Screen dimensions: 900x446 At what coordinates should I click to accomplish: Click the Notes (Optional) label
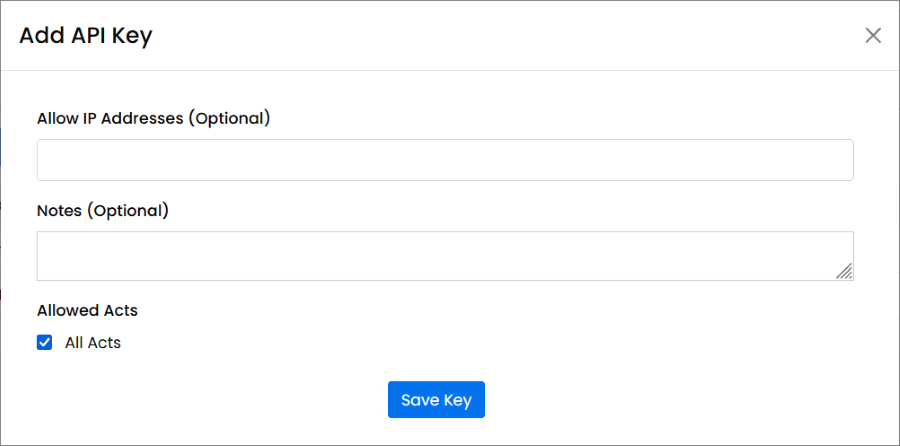[103, 211]
